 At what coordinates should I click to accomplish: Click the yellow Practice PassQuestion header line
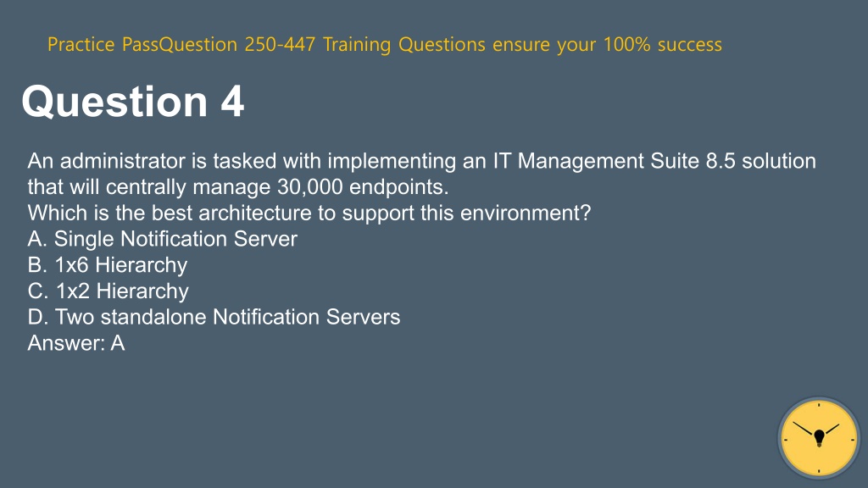coord(385,44)
